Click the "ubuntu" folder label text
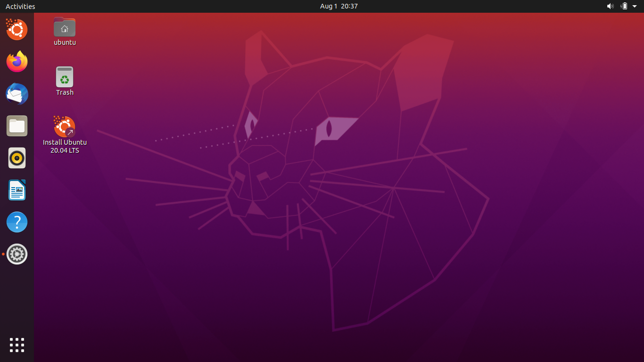The height and width of the screenshot is (362, 644). (65, 42)
